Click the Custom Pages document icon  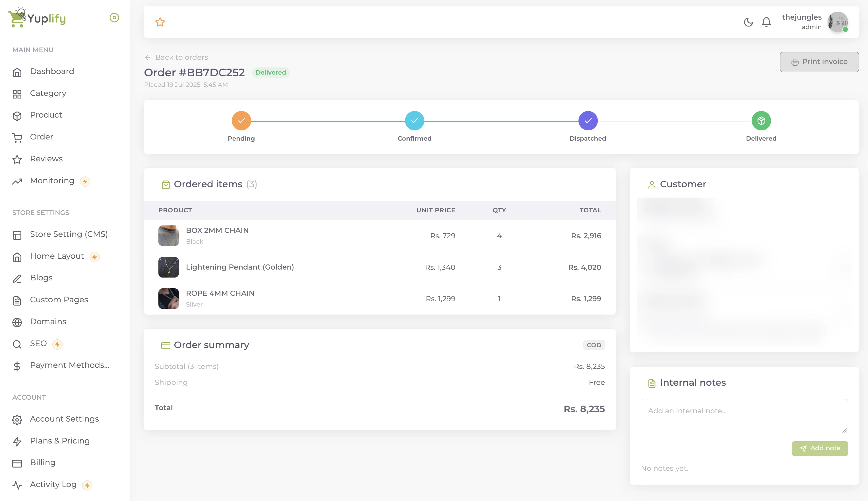[x=17, y=300]
